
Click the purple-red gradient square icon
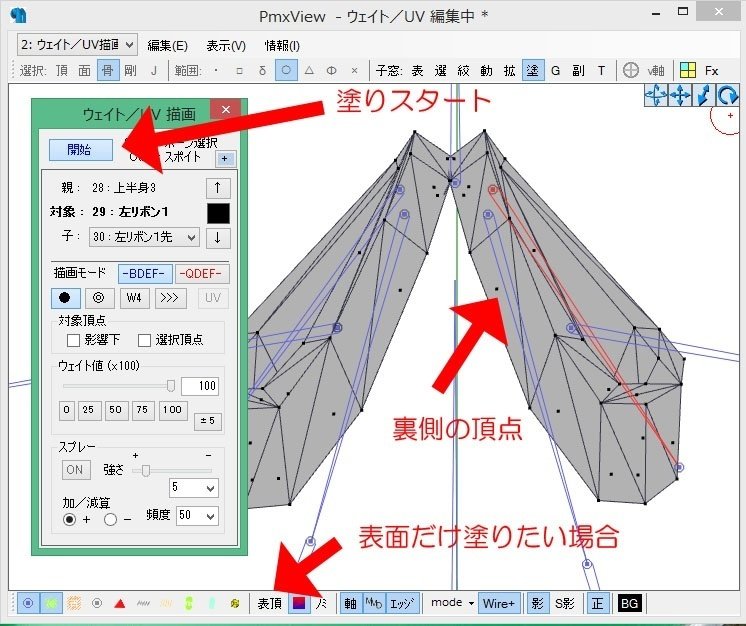point(299,603)
